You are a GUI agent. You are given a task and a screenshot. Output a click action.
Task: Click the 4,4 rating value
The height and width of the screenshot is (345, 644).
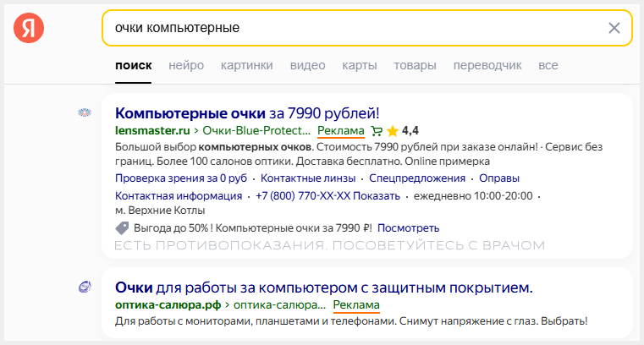(410, 130)
